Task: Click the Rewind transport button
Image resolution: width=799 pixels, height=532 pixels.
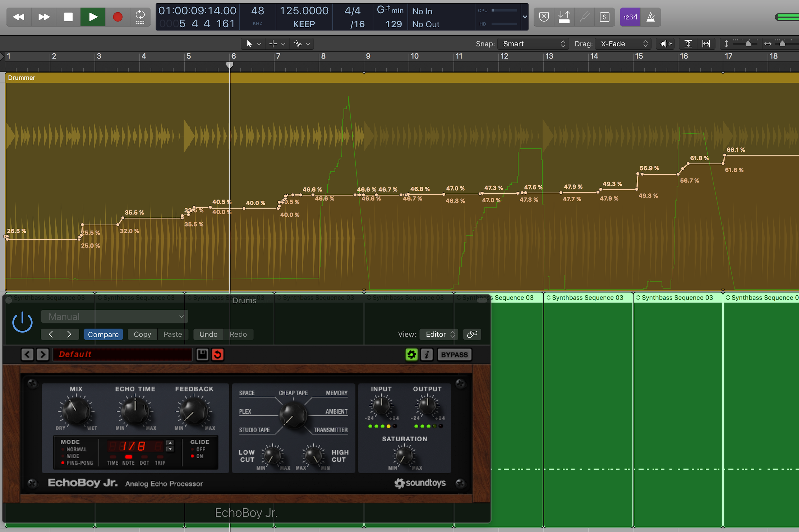Action: (x=19, y=17)
